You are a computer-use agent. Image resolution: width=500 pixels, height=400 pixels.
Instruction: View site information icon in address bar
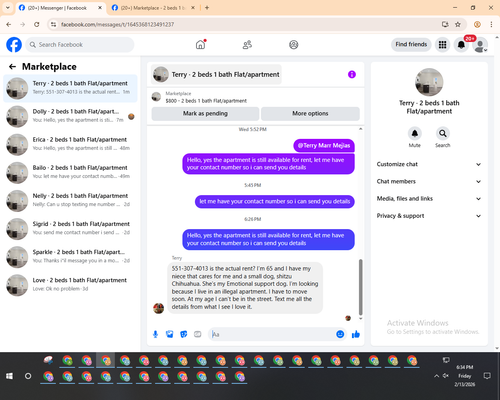53,24
